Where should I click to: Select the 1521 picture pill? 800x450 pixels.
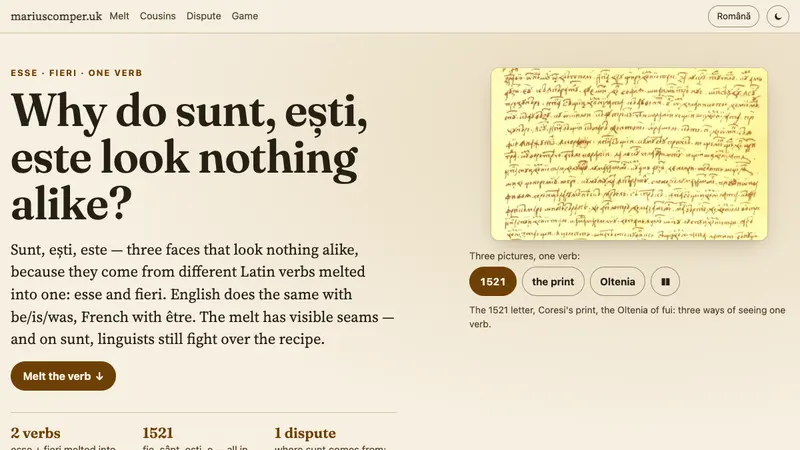pos(493,282)
